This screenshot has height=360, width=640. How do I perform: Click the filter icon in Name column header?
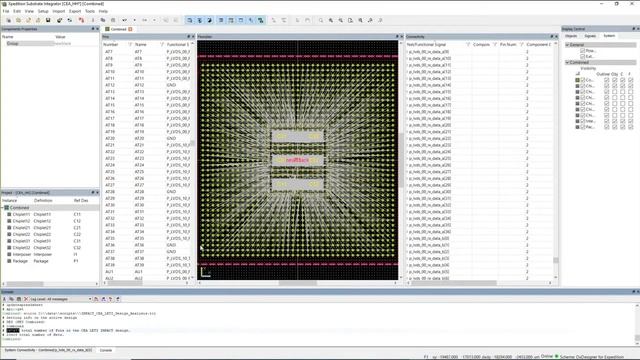point(162,44)
